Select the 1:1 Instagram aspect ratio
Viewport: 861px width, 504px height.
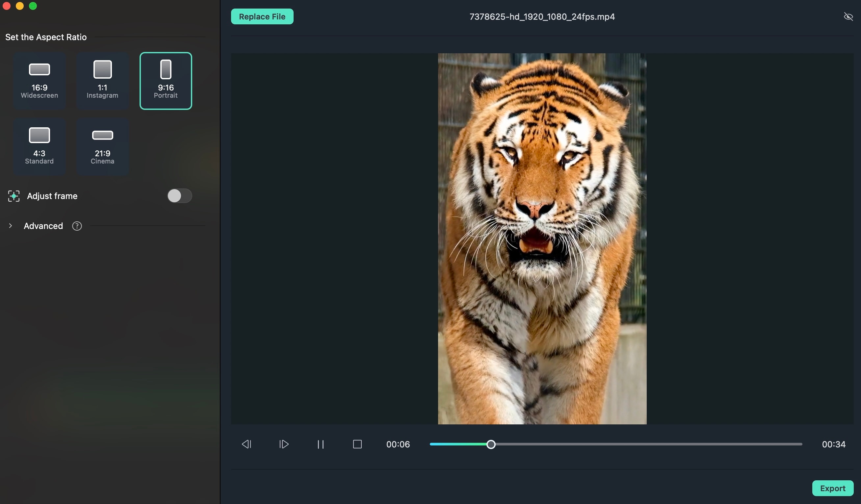pyautogui.click(x=102, y=81)
